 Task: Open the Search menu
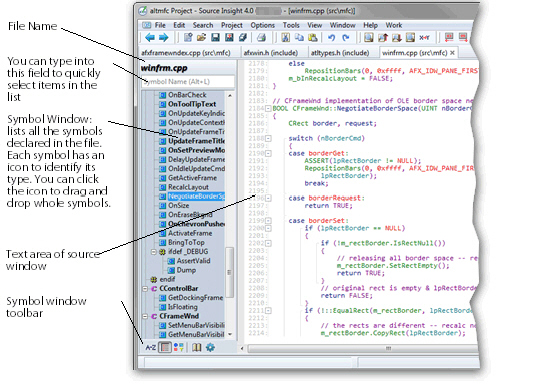click(203, 25)
